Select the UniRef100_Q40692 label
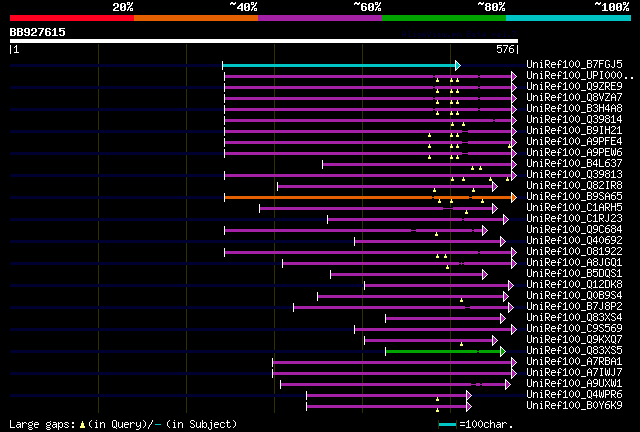Screen dimensions: 640x432 [574, 240]
